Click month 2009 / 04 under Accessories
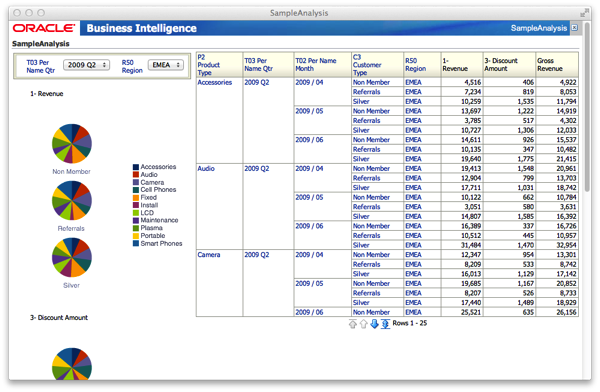The width and height of the screenshot is (600, 392). pyautogui.click(x=309, y=82)
